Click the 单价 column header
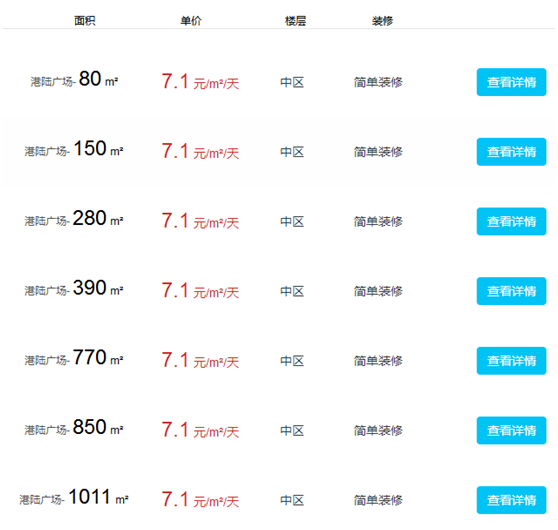558x530 pixels. coord(191,21)
